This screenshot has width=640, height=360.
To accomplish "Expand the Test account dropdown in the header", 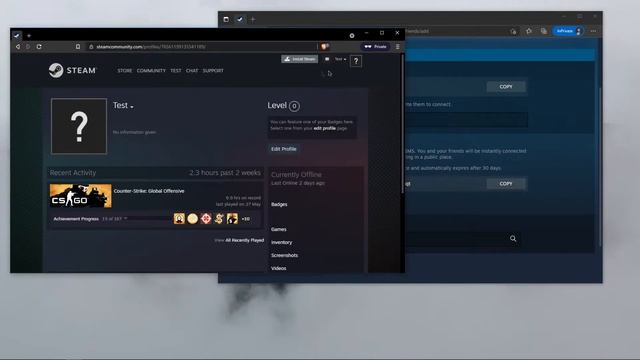I will coord(340,59).
